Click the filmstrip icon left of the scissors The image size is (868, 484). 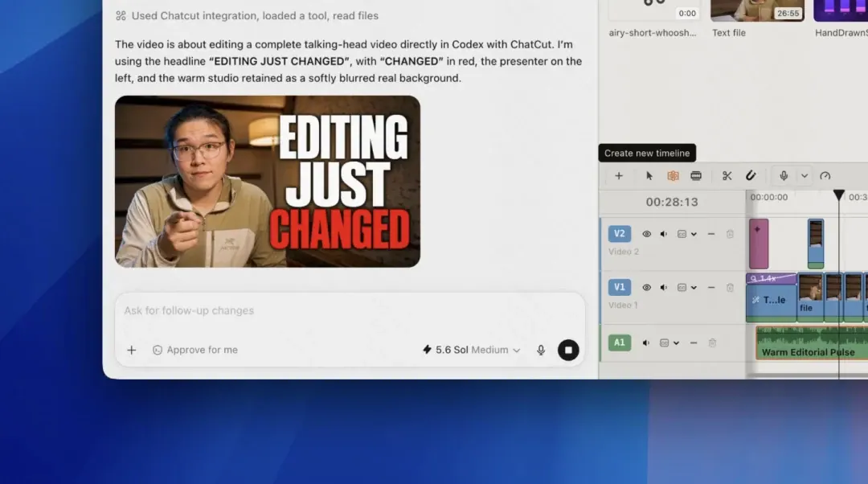point(696,176)
